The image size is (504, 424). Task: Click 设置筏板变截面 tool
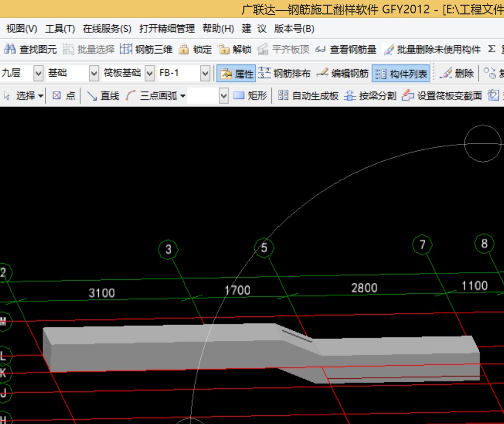[x=442, y=95]
